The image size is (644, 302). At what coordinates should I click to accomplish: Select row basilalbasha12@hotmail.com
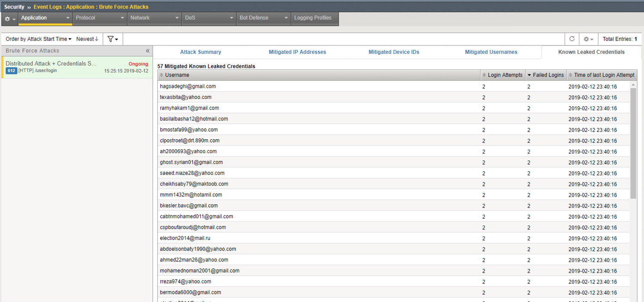click(x=394, y=119)
